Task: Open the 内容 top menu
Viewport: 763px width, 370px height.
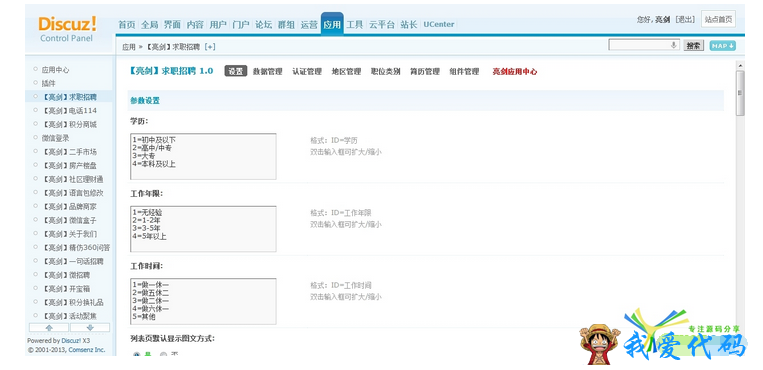Action: 195,24
